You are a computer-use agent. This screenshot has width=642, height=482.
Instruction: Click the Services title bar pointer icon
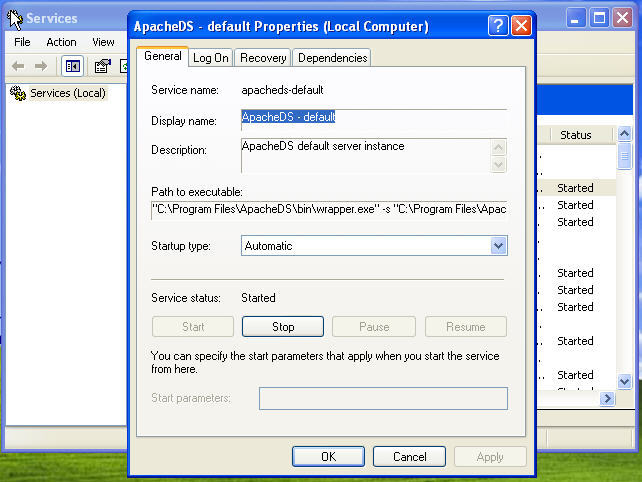coord(15,19)
